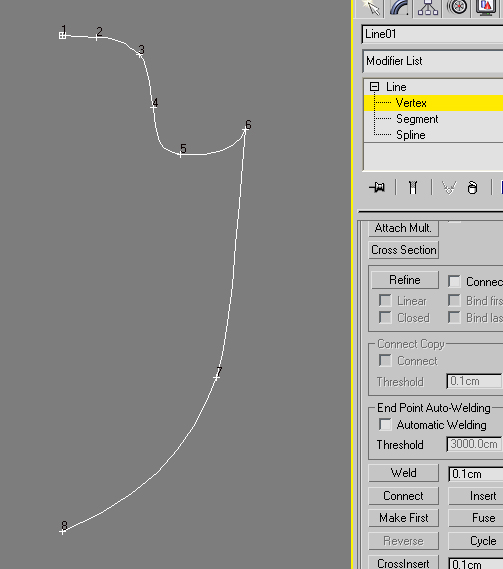Open the Modifier List dropdown
Image resolution: width=503 pixels, height=569 pixels.
[432, 61]
